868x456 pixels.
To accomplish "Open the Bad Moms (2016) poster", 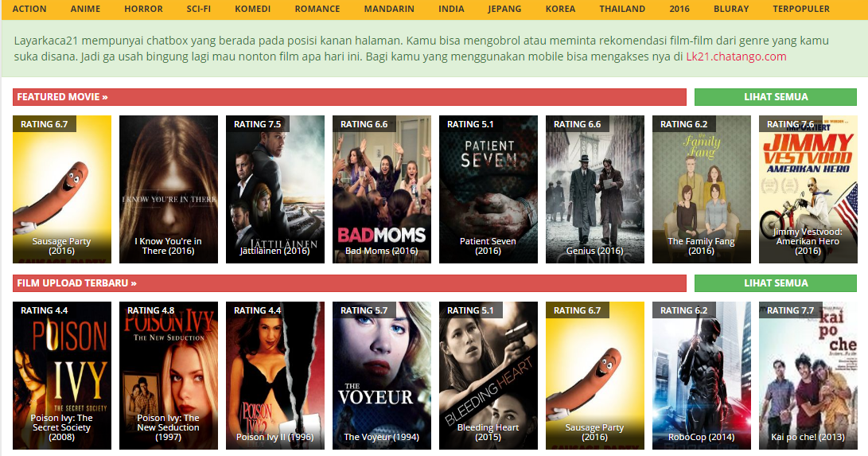I will (x=381, y=189).
